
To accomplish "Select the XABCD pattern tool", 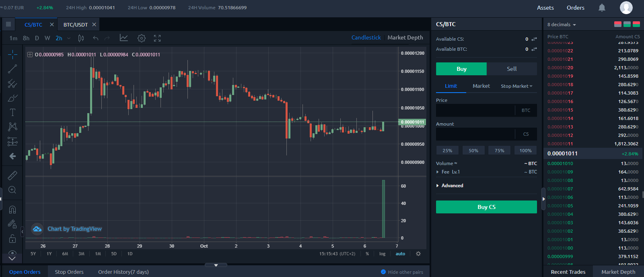I will click(x=12, y=127).
